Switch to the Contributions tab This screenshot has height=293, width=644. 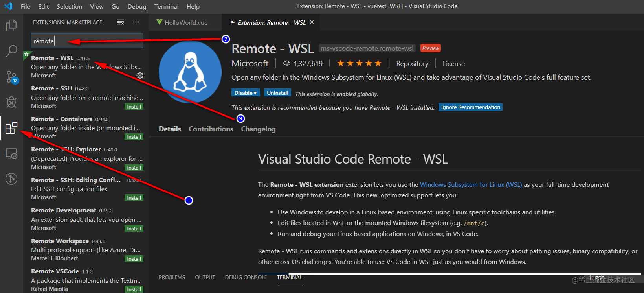pos(211,129)
